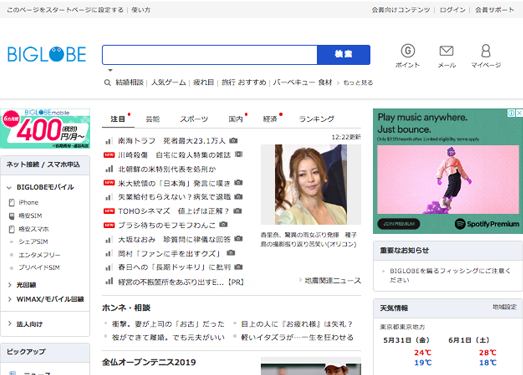Image resolution: width=523 pixels, height=375 pixels.
Task: Expand the 法人向け section
Action: click(10, 324)
